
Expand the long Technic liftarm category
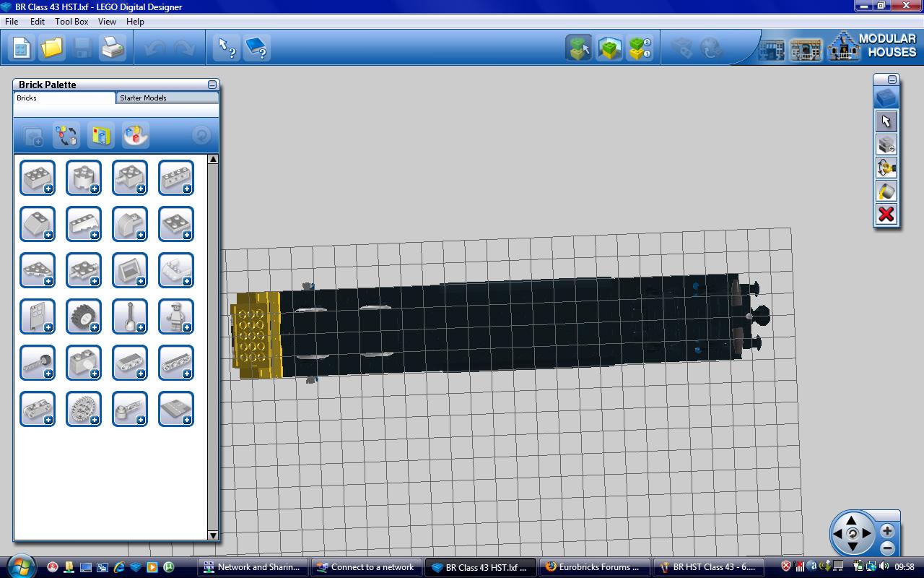coord(176,363)
